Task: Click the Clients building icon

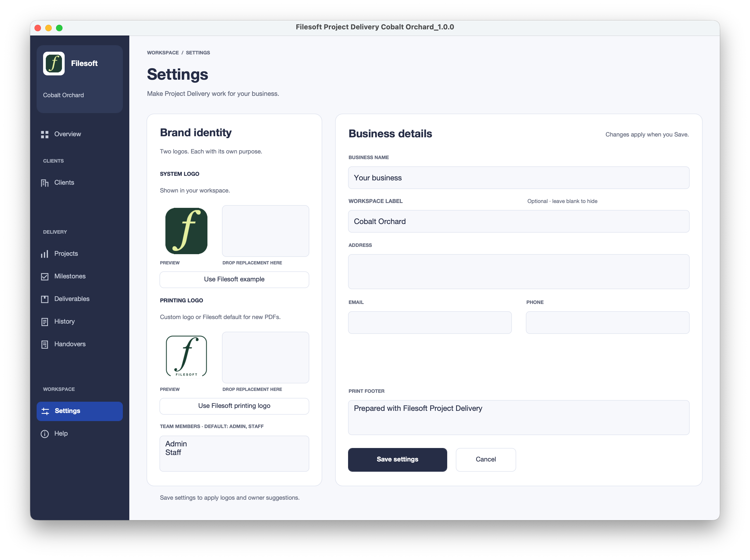Action: [x=44, y=183]
